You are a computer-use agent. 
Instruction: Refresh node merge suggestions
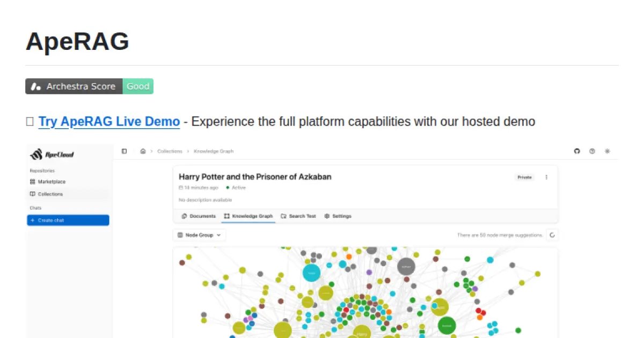[552, 235]
